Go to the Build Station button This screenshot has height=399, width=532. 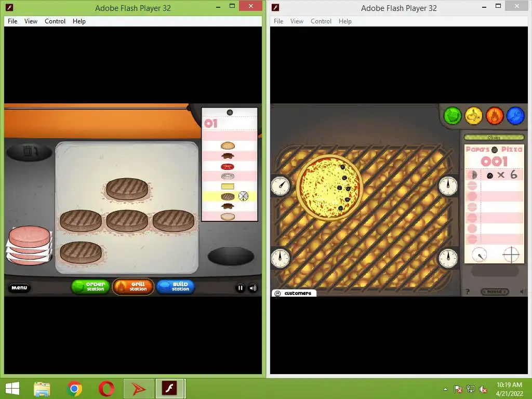click(x=176, y=287)
